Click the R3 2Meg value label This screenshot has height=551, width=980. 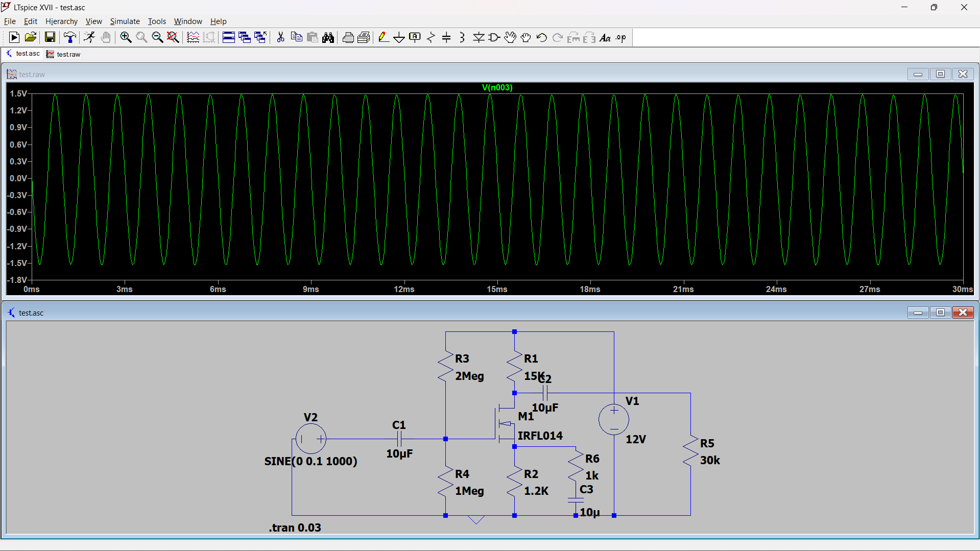tap(469, 376)
